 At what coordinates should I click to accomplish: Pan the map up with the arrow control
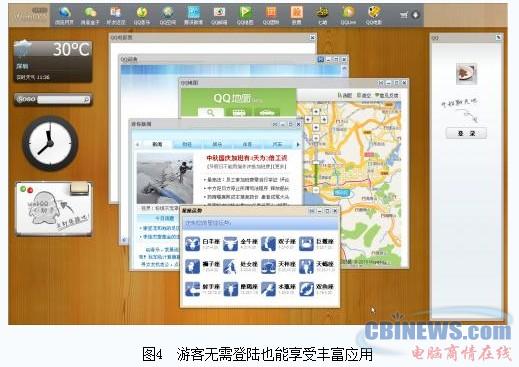316,111
